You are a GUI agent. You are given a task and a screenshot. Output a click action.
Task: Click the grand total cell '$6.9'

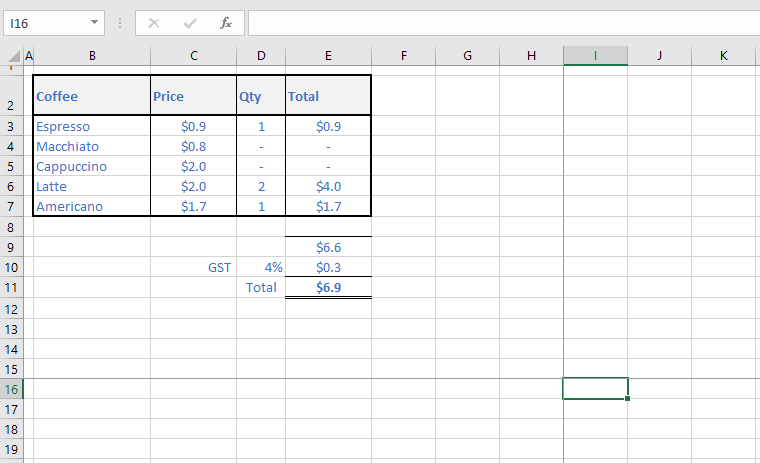coord(328,287)
